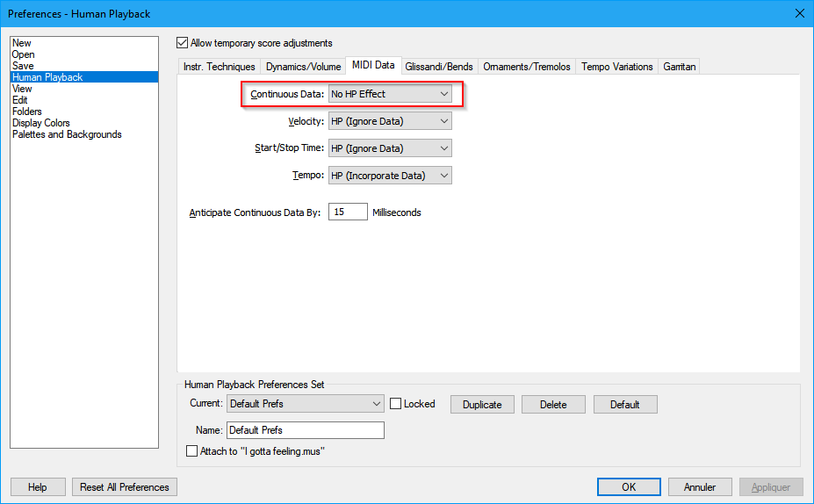Toggle Allow temporary score adjustments checkbox
Image resolution: width=814 pixels, height=504 pixels.
[x=183, y=43]
